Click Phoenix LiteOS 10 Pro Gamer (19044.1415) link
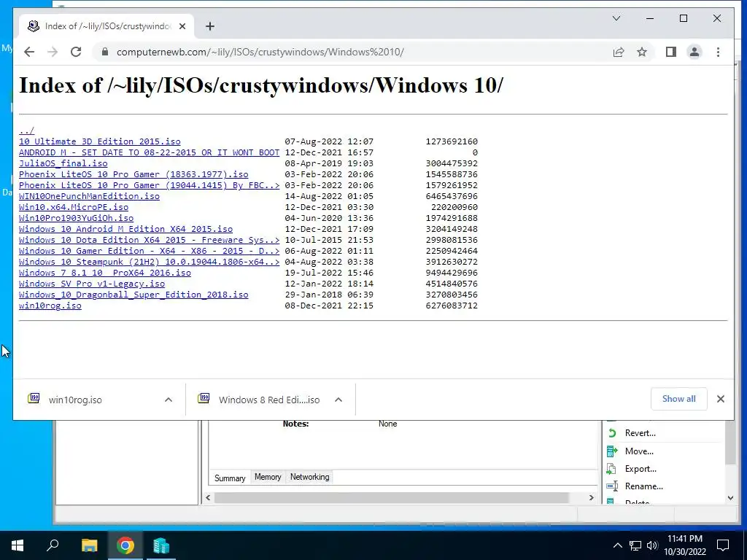This screenshot has height=560, width=747. click(x=149, y=185)
